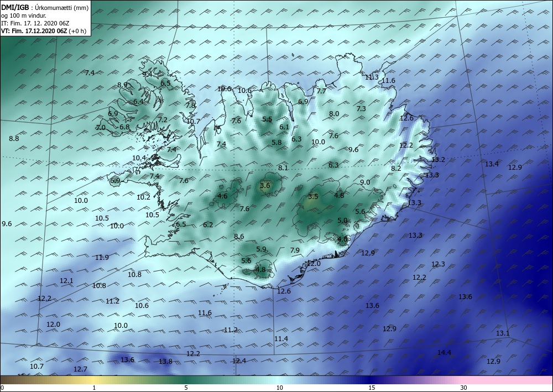Click the 8.8 value on the map
This screenshot has width=553, height=392.
coord(14,139)
